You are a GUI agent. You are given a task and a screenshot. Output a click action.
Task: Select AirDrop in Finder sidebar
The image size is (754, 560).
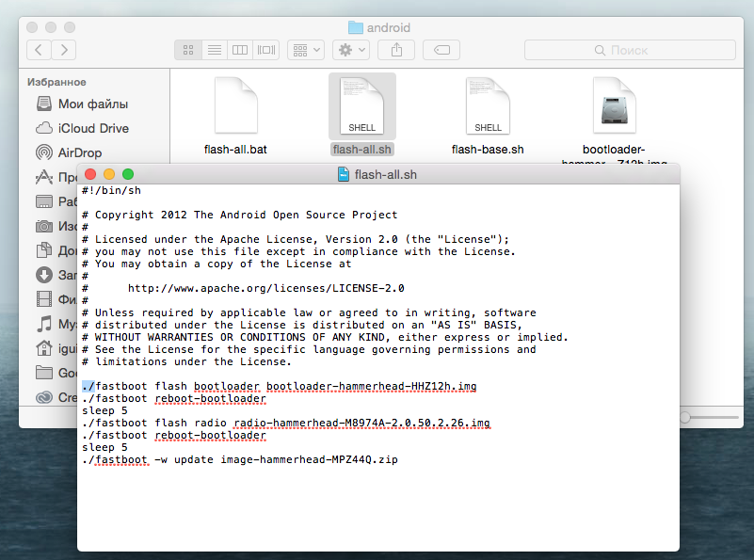point(80,152)
